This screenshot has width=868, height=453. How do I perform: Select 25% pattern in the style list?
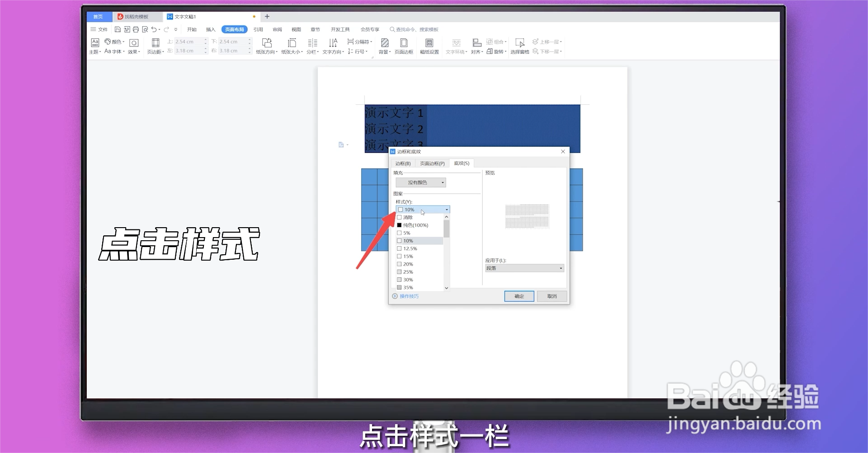(x=420, y=272)
